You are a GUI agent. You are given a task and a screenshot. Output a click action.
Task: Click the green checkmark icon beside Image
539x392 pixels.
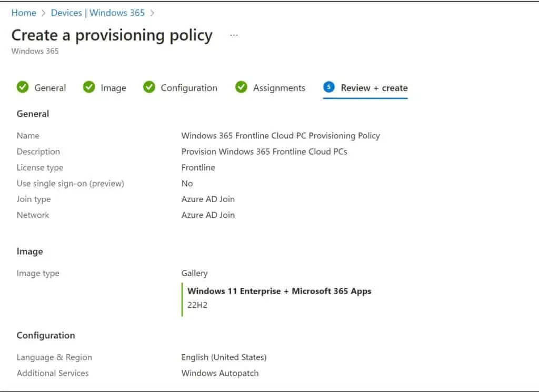(x=89, y=87)
